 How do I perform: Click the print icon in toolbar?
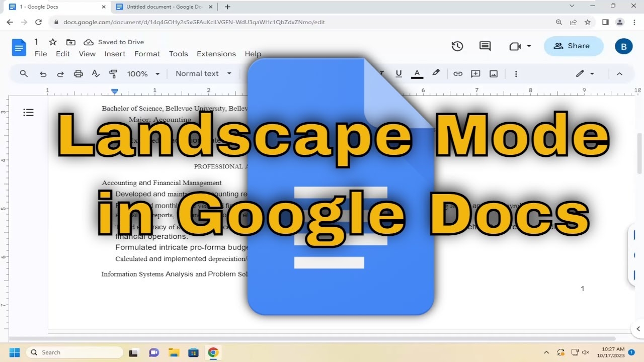(78, 74)
